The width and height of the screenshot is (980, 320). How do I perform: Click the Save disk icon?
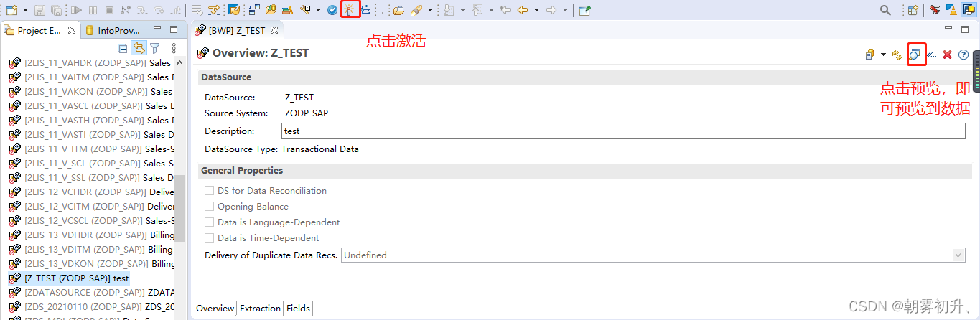pos(40,10)
